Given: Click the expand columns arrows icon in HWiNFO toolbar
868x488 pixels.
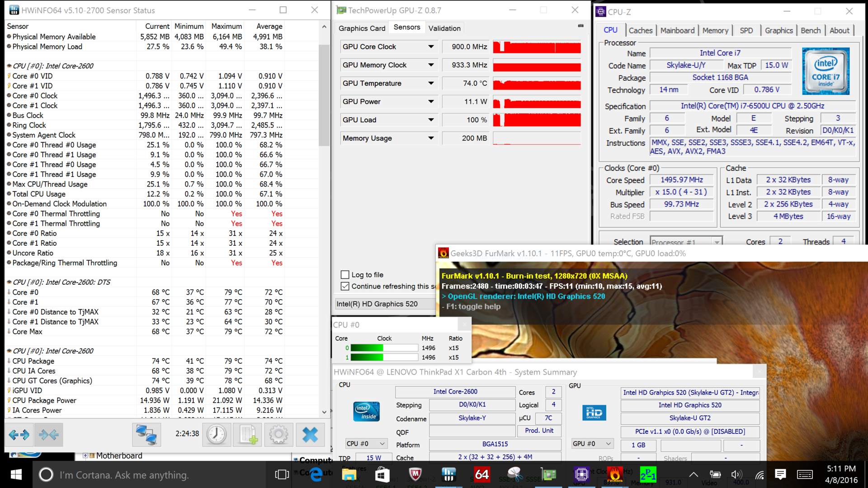Looking at the screenshot, I should pos(19,435).
